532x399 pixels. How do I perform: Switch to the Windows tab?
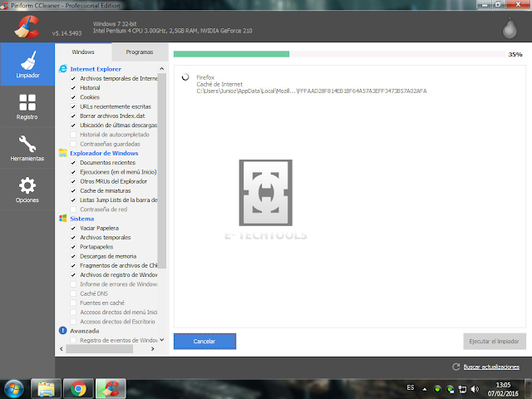coord(83,52)
